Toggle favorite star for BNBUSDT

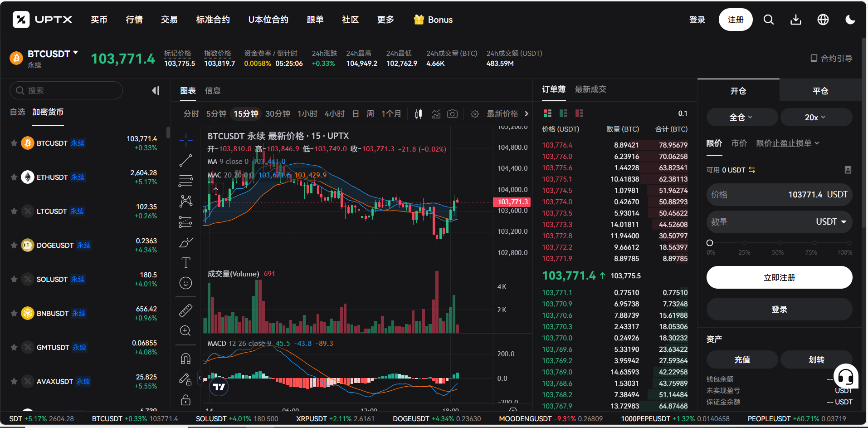(14, 313)
